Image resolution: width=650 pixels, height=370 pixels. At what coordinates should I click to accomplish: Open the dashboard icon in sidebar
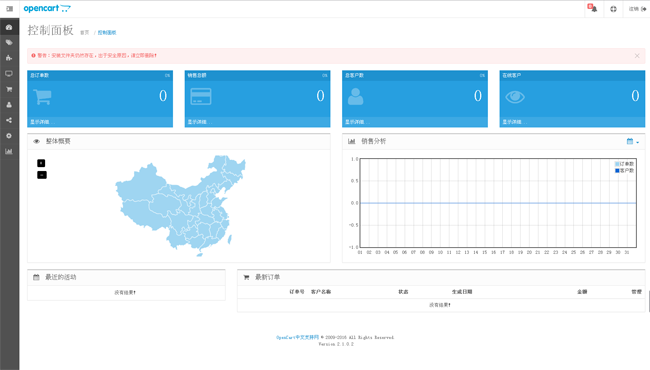coord(9,27)
